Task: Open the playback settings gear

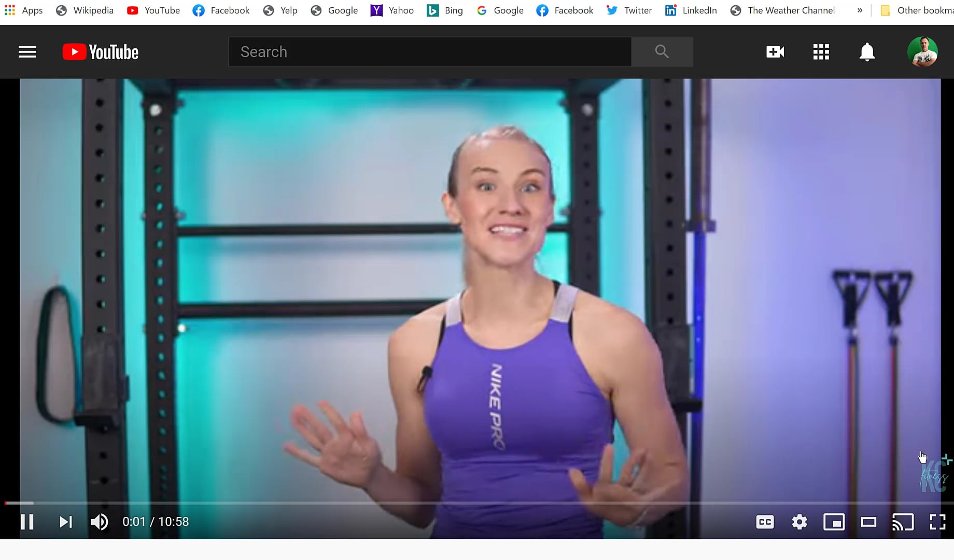Action: 799,522
